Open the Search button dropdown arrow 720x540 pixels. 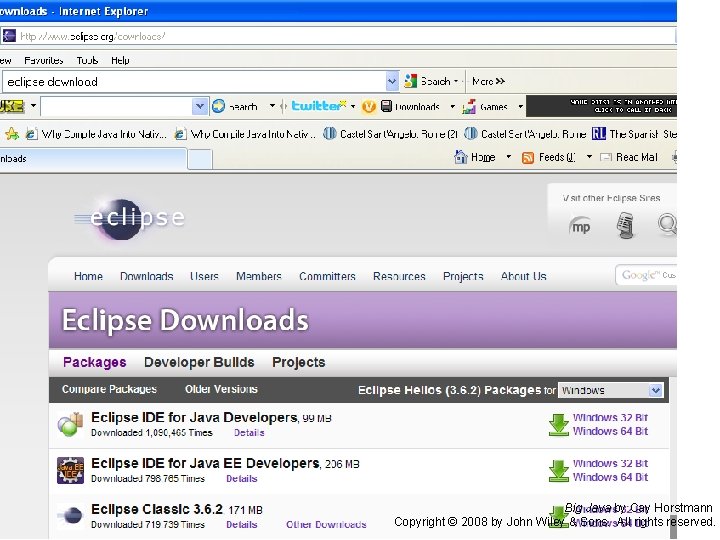coord(456,81)
